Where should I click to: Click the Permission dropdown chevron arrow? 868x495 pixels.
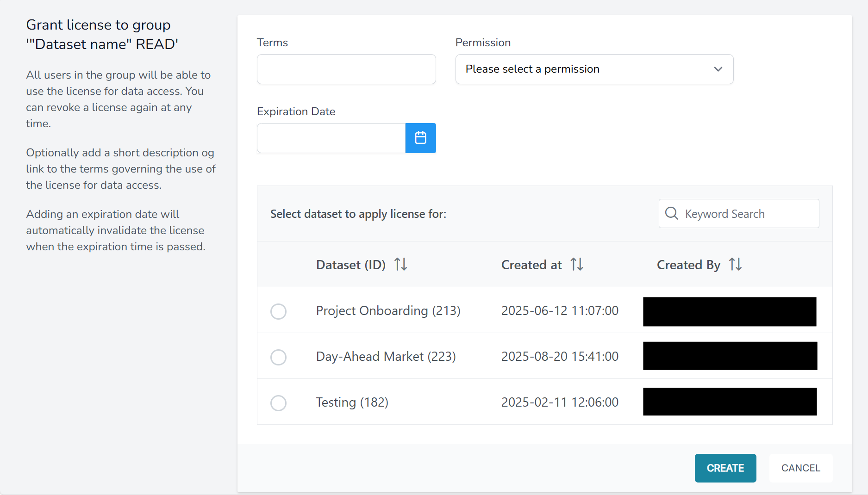[x=718, y=69]
